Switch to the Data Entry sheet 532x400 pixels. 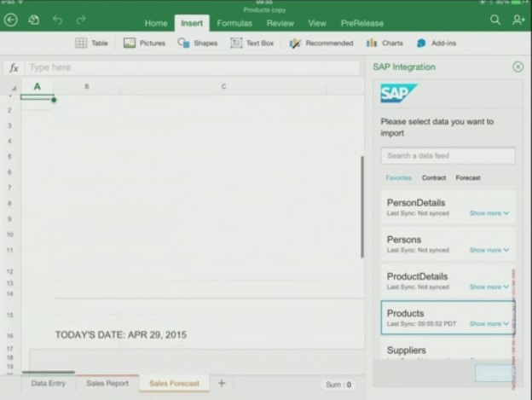[x=49, y=384]
